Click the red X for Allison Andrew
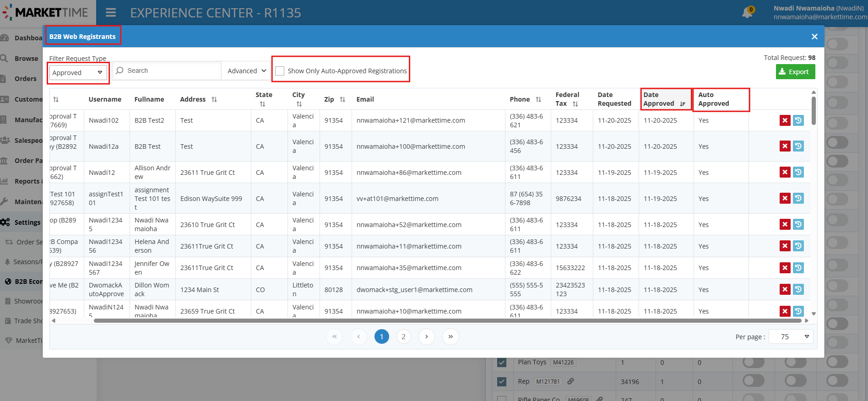Image resolution: width=868 pixels, height=401 pixels. pyautogui.click(x=785, y=172)
